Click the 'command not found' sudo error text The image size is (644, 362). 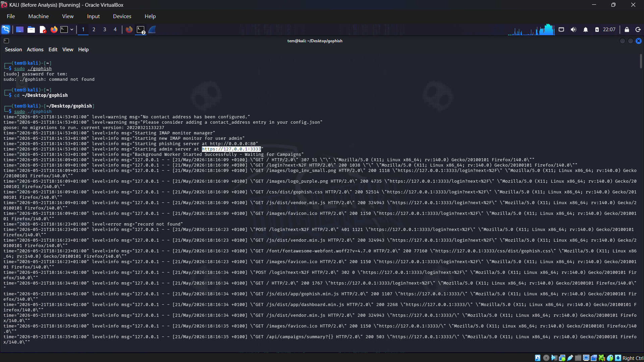72,79
